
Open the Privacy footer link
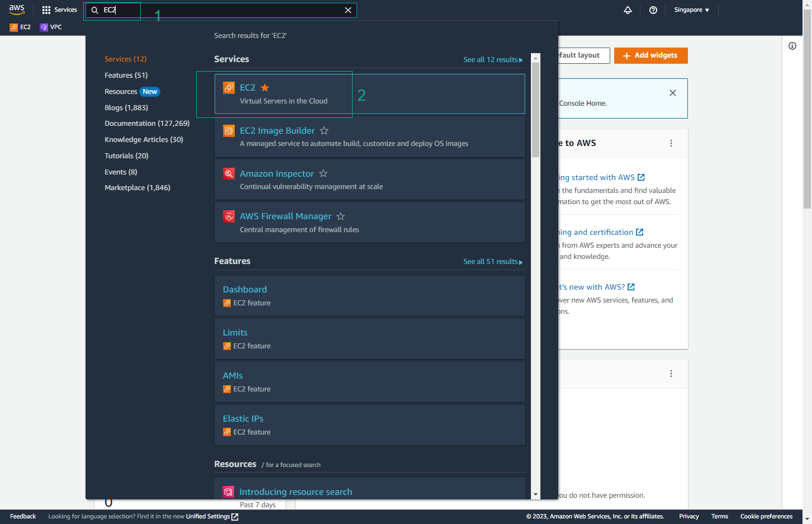pyautogui.click(x=689, y=517)
